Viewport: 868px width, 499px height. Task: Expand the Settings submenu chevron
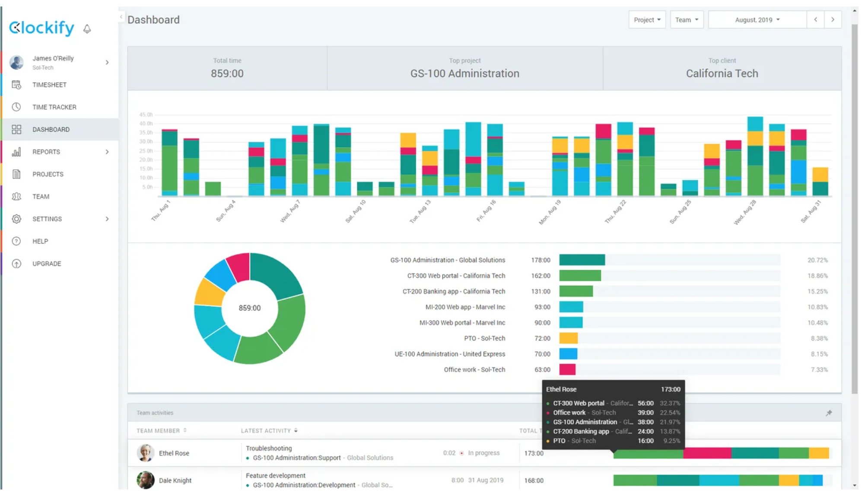pyautogui.click(x=107, y=219)
